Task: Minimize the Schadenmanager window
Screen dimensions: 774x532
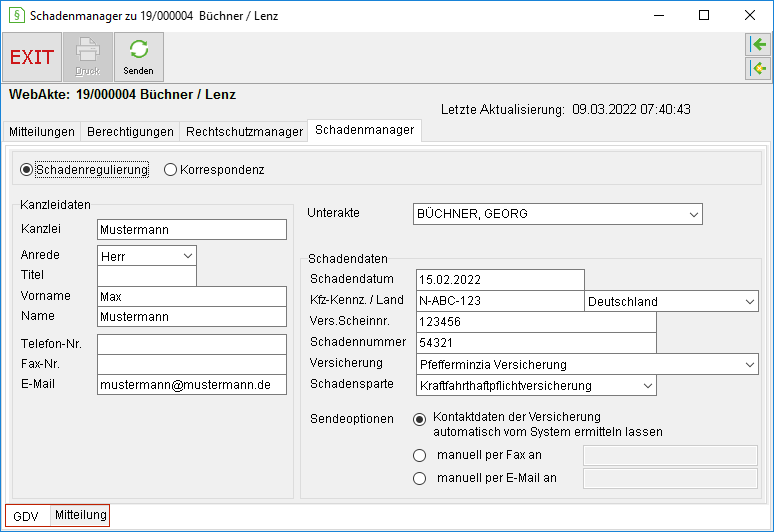Action: tap(659, 15)
